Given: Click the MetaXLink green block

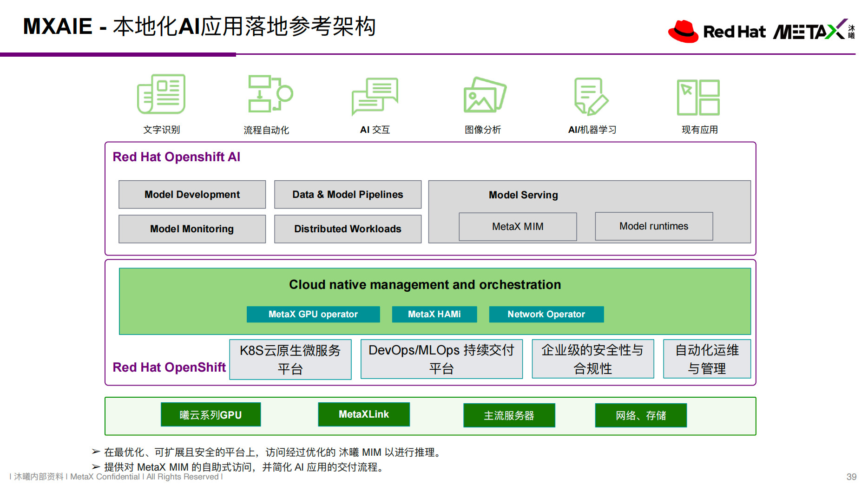Looking at the screenshot, I should click(x=364, y=414).
